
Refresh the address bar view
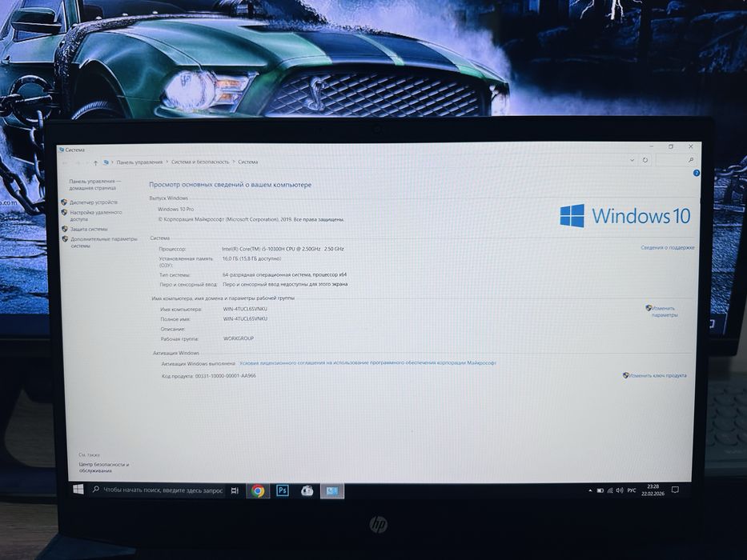[x=645, y=160]
